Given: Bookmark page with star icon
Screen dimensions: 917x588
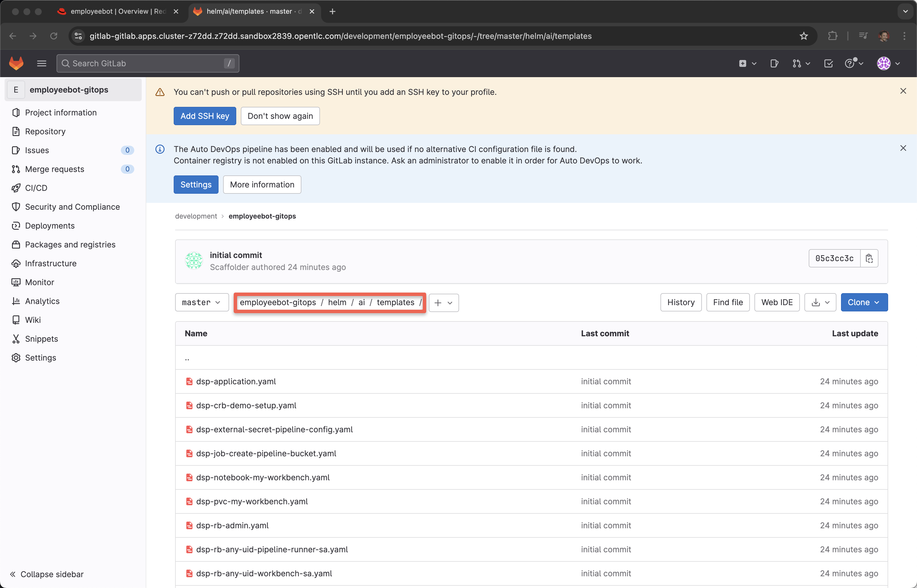Looking at the screenshot, I should coord(804,36).
